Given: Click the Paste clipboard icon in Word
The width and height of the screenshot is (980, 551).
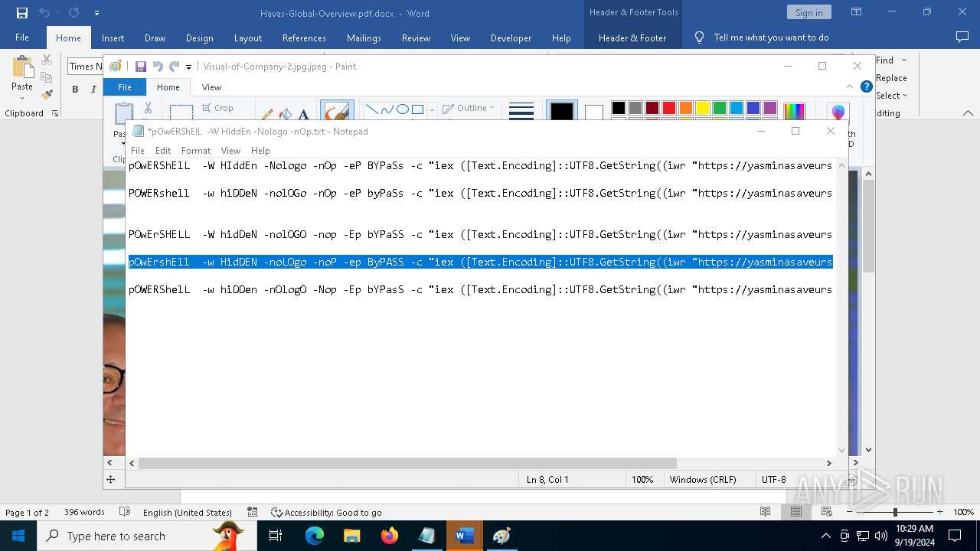Looking at the screenshot, I should pos(22,67).
